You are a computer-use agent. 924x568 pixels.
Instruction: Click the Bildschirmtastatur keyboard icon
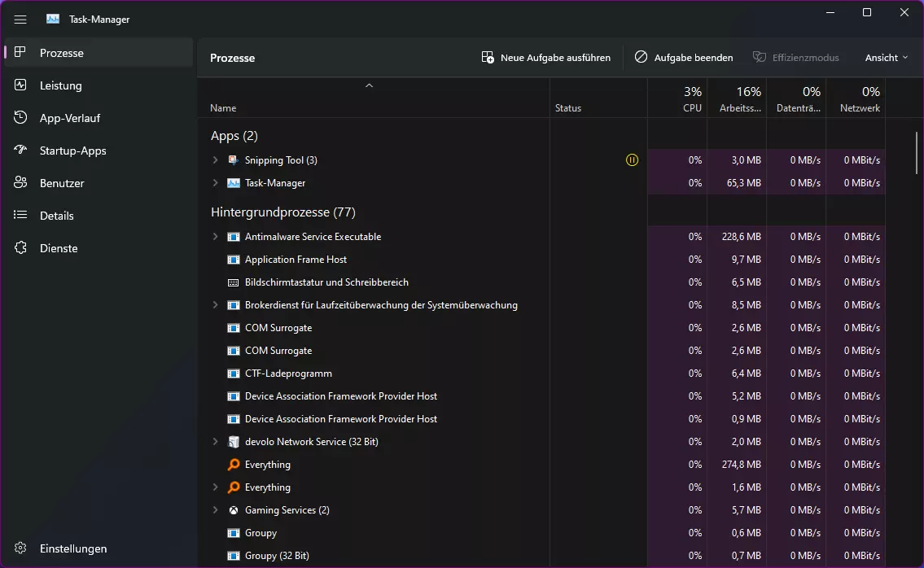point(234,282)
